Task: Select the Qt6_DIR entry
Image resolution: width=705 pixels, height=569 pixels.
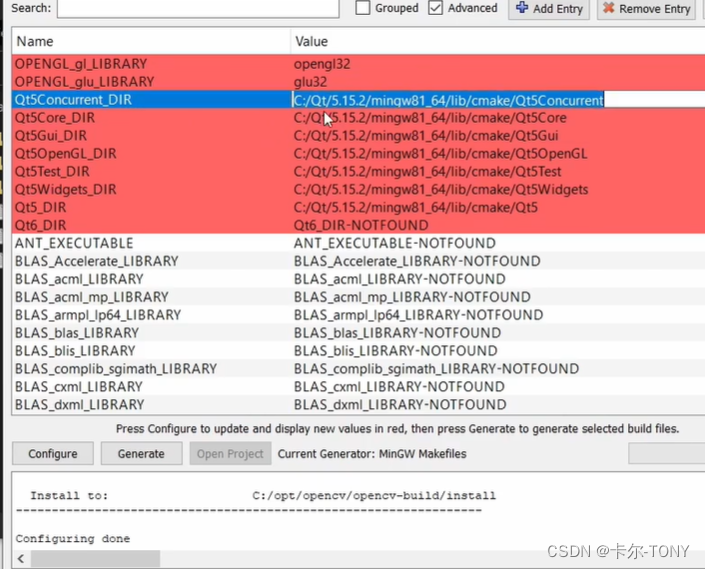Action: point(40,225)
